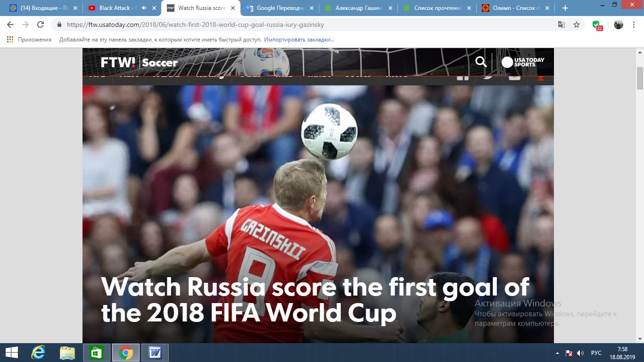Screen dimensions: 644x362
Task: Open the volume control in tray
Action: click(x=580, y=353)
